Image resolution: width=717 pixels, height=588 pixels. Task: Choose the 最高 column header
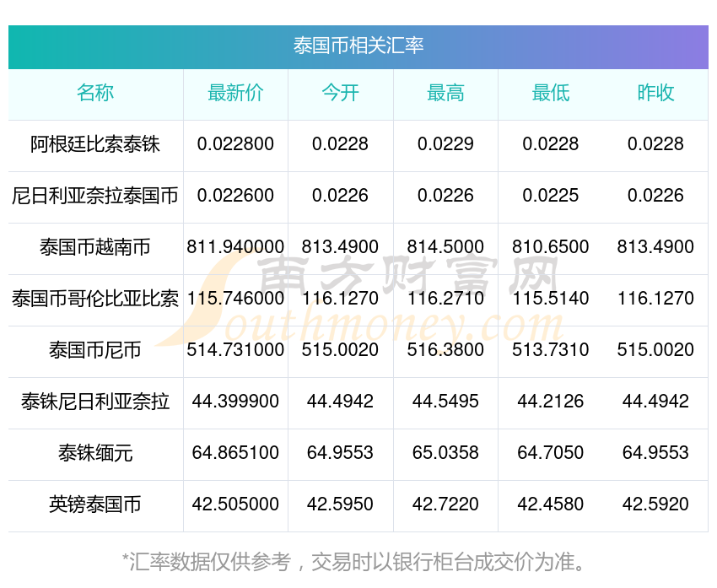coord(445,93)
